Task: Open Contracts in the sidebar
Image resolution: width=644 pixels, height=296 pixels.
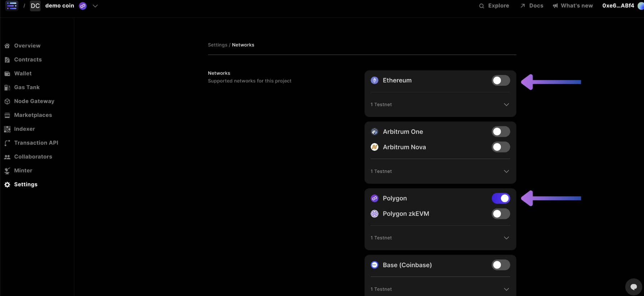Action: pos(28,60)
